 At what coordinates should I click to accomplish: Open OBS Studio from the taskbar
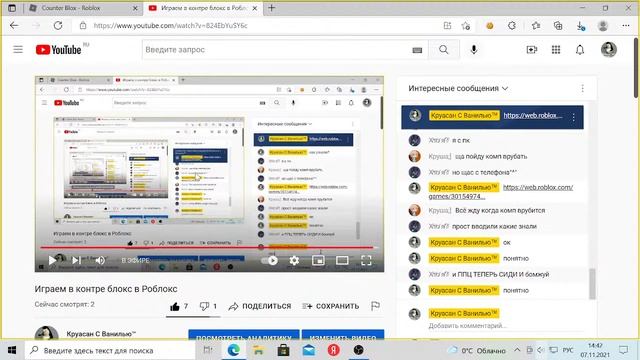pyautogui.click(x=358, y=350)
